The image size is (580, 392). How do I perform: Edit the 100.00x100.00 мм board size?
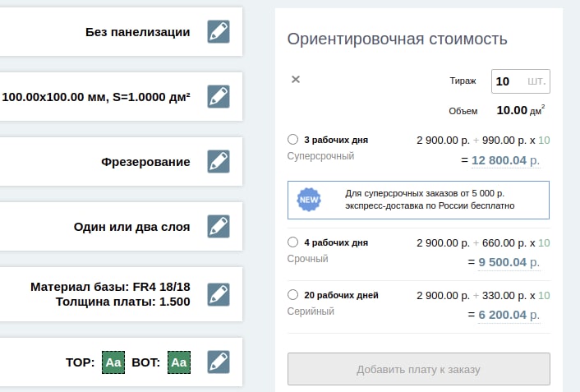pyautogui.click(x=219, y=97)
